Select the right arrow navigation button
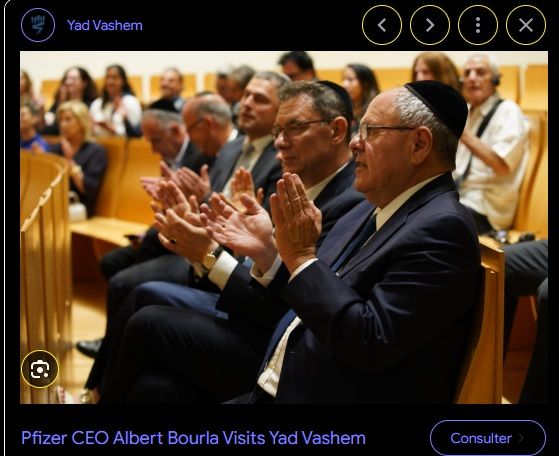Screen dimensions: 559x456 (430, 25)
